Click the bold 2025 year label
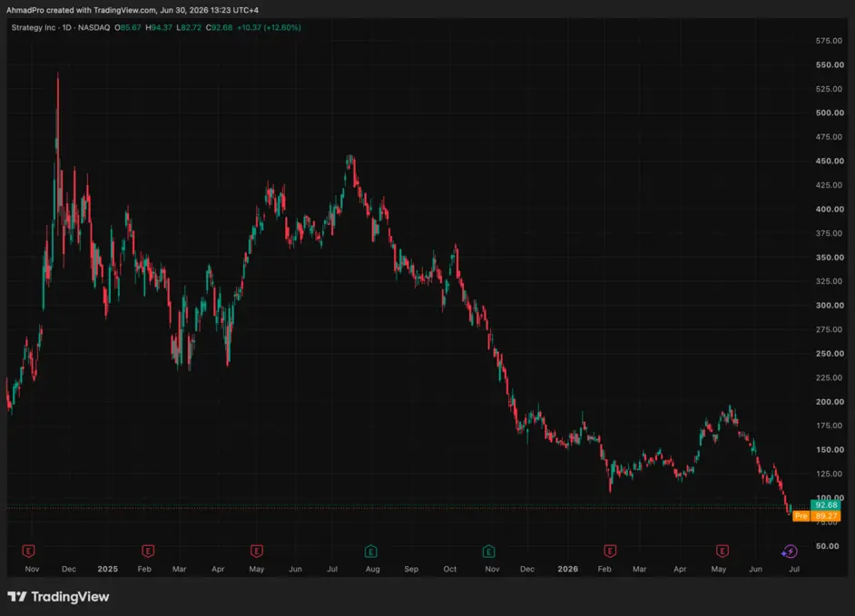855x616 pixels. 107,569
